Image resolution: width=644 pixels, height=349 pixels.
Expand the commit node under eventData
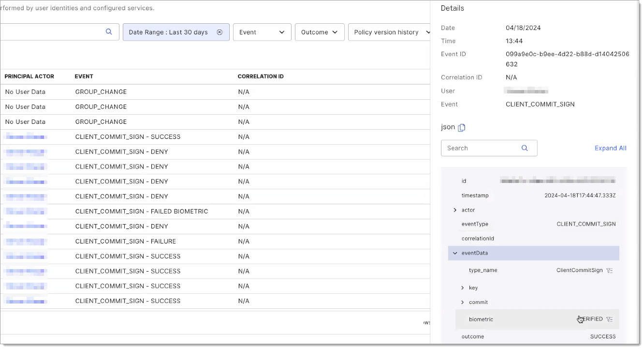(463, 303)
